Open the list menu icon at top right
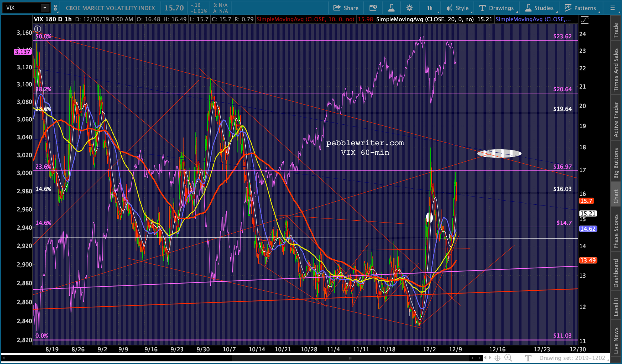The height and width of the screenshot is (364, 622). (x=612, y=8)
